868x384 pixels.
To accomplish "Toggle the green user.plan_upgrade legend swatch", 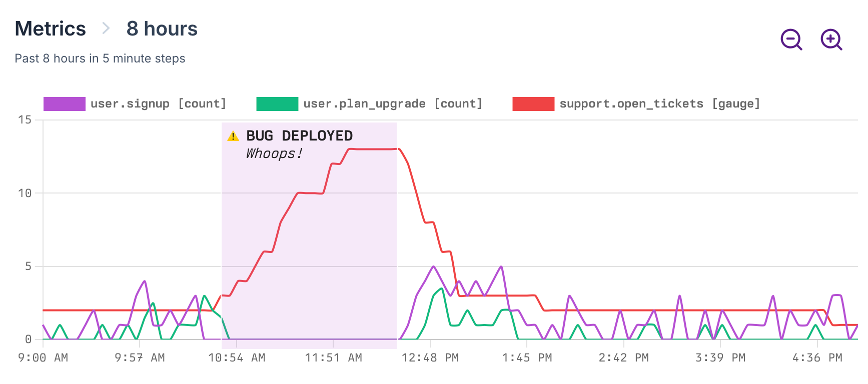I will (277, 104).
